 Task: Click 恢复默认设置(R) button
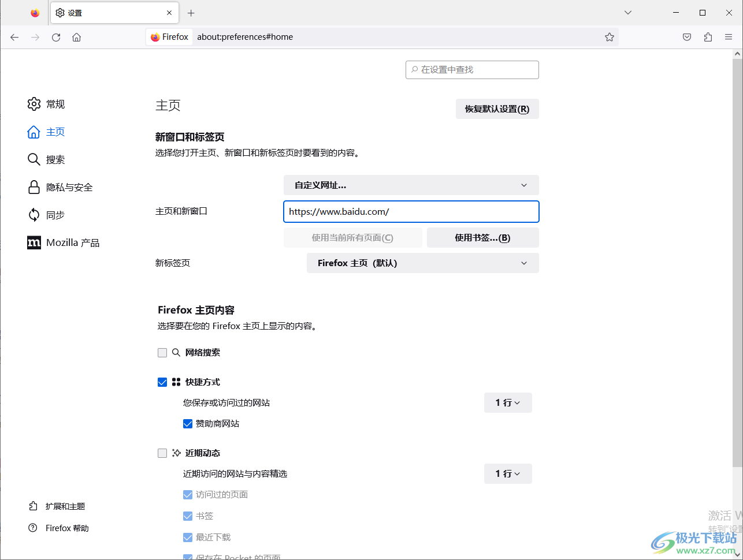[497, 109]
